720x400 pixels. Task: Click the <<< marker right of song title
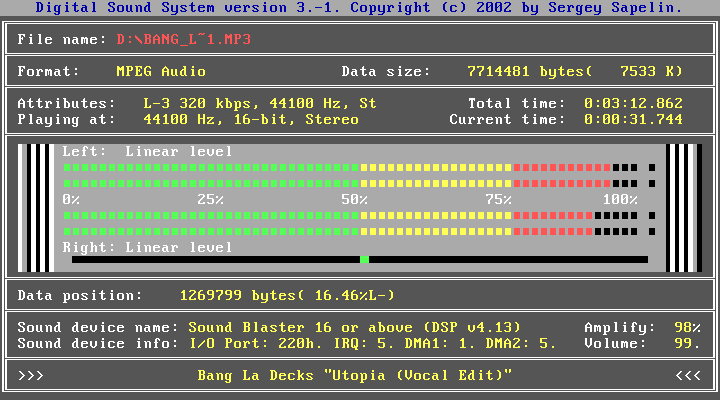click(687, 376)
